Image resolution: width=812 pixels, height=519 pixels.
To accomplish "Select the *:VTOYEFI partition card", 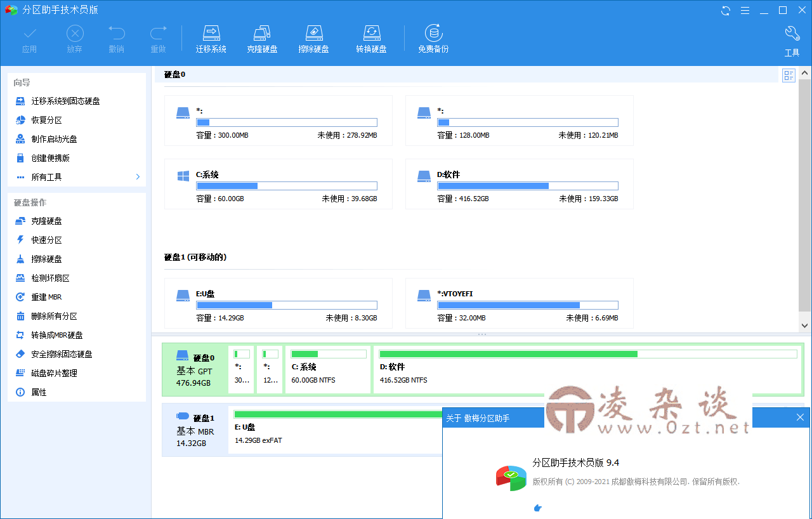I will (x=519, y=303).
